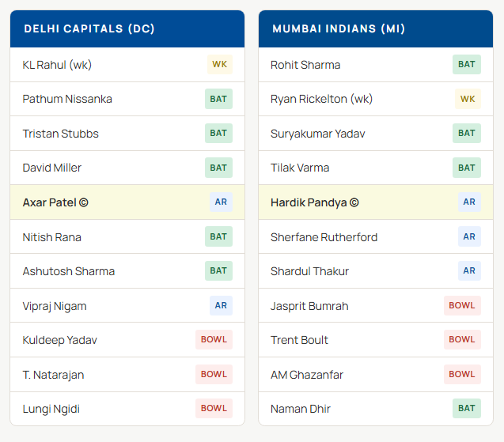Select the David Miller row
This screenshot has height=442, width=504.
pyautogui.click(x=127, y=168)
